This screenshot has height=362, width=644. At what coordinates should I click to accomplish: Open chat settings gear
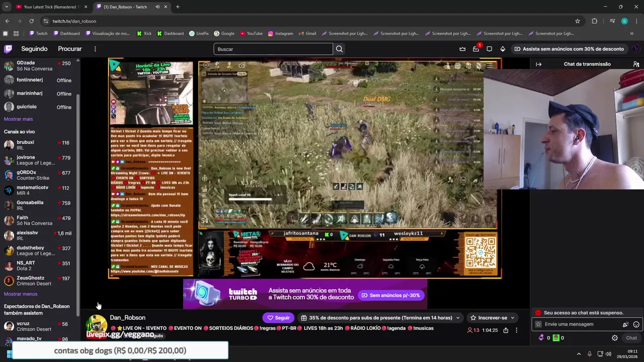pos(615,338)
